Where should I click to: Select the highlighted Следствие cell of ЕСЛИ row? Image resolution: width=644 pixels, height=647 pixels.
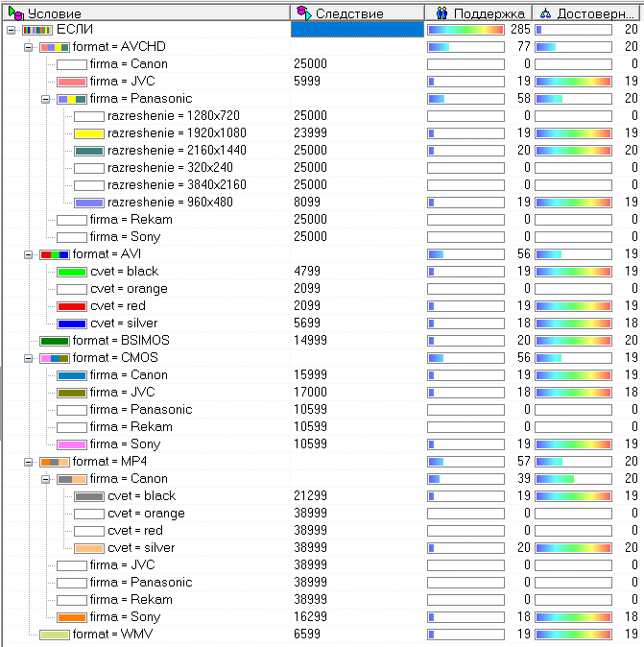357,30
